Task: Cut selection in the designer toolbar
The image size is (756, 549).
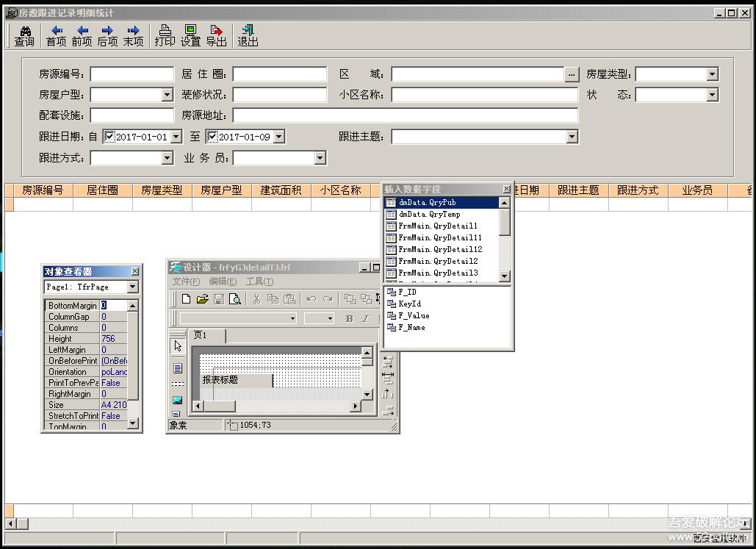Action: coord(257,300)
